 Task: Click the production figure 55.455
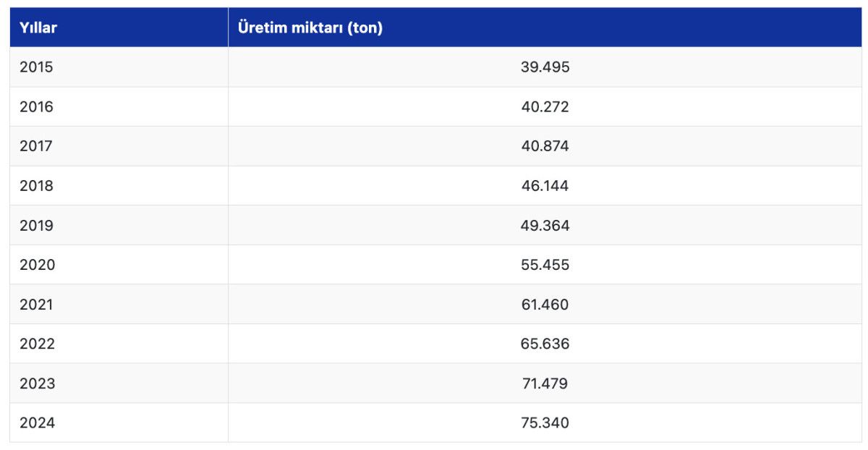point(545,265)
